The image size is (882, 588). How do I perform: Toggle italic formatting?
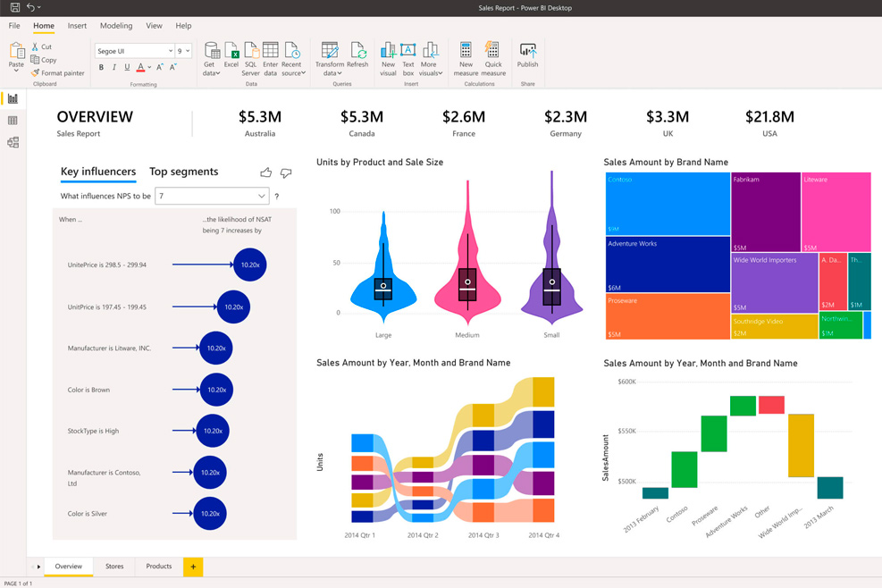click(113, 67)
